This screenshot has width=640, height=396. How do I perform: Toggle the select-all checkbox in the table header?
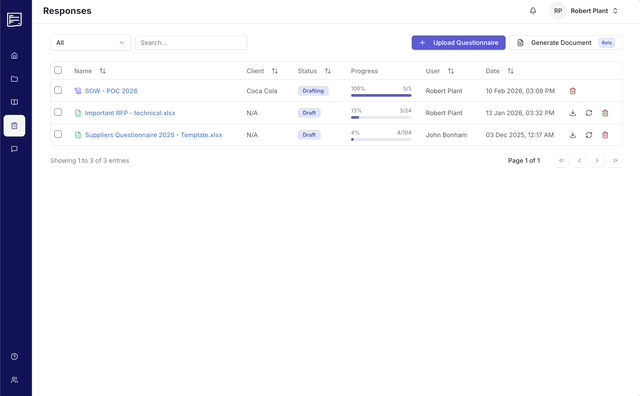58,70
